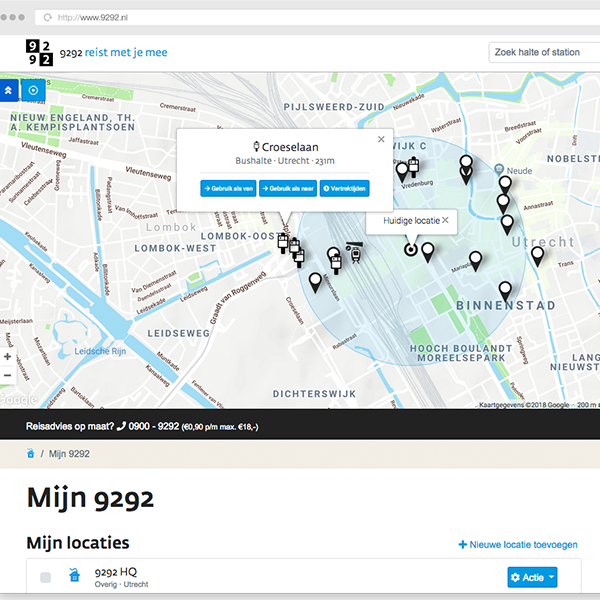Tick the checkbox for the 9292 HQ location
The image size is (600, 600).
point(46,577)
